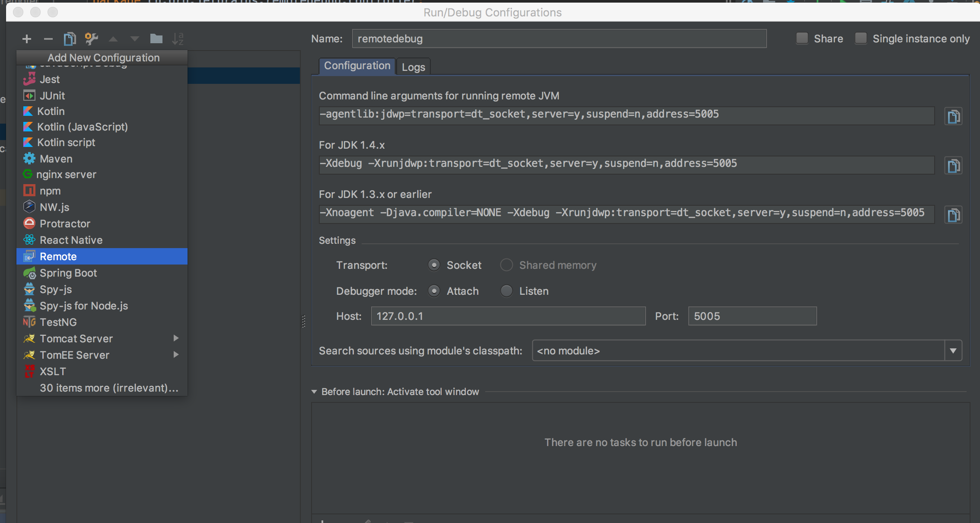Choose the Maven configuration type
Screen dimensions: 980x523
[x=56, y=159]
